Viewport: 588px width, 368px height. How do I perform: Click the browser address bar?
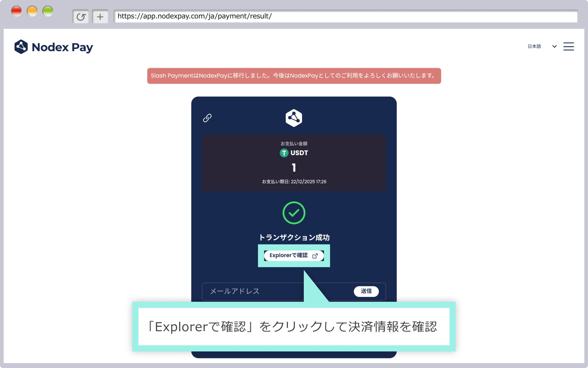[x=276, y=16]
